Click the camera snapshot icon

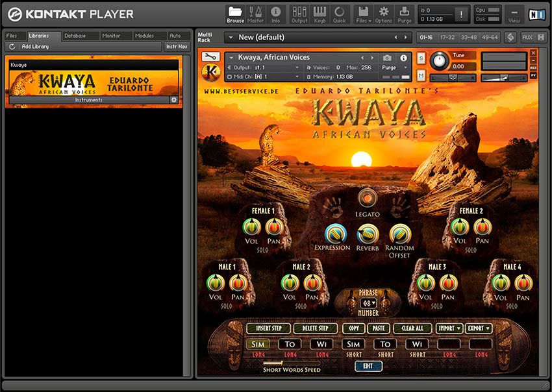pos(387,58)
